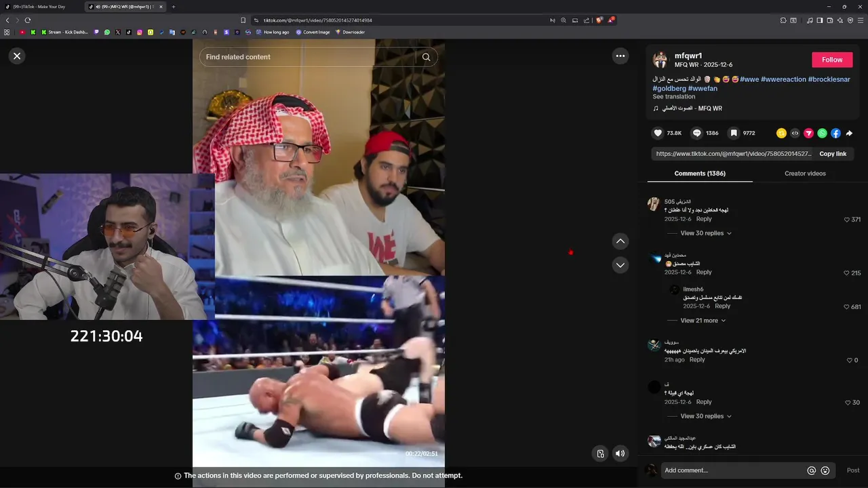Insert a mention with the @ icon
Image resolution: width=868 pixels, height=488 pixels.
point(811,470)
